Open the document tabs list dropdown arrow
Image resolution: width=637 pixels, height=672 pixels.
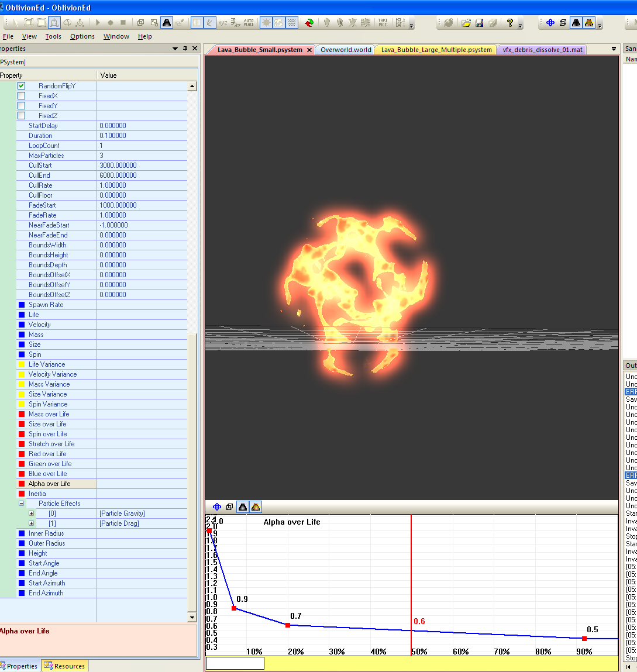click(x=614, y=49)
